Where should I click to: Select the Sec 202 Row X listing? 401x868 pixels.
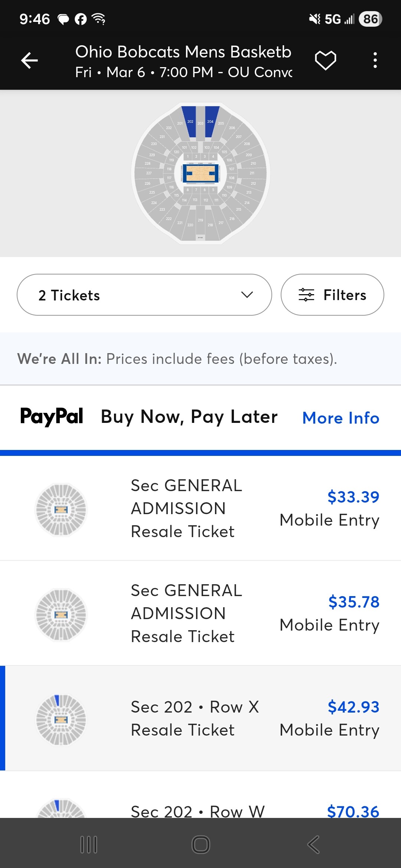point(200,718)
